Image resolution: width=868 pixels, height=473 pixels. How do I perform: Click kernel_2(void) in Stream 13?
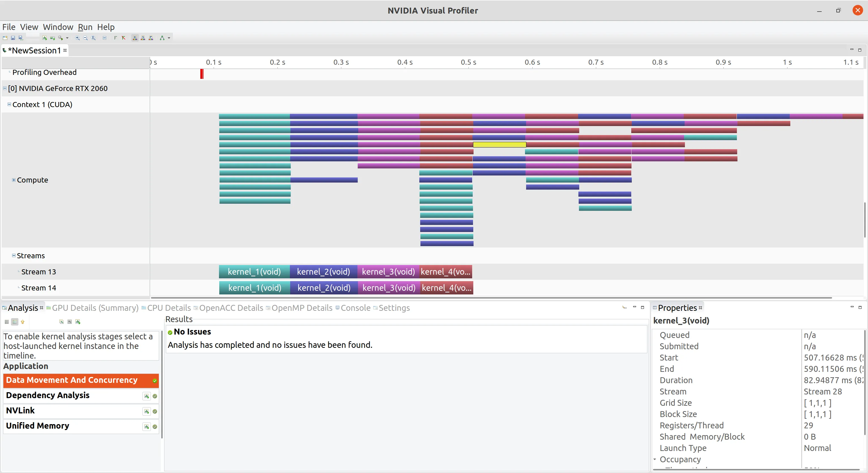pyautogui.click(x=324, y=272)
